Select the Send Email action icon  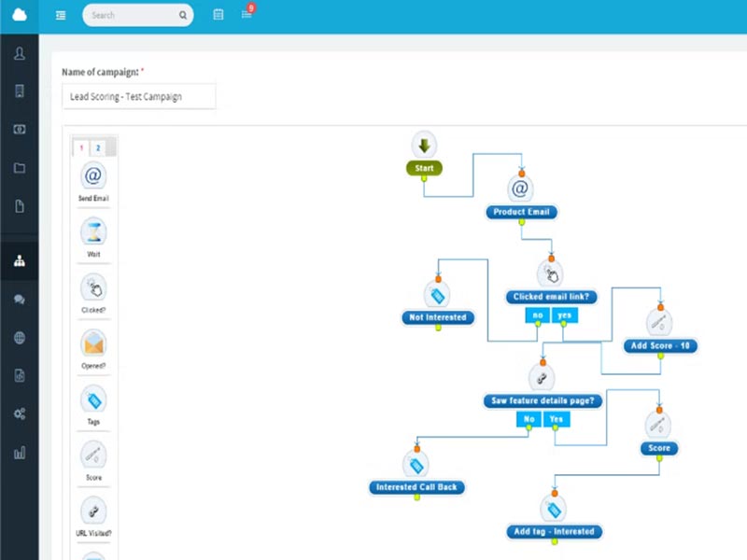tap(93, 177)
